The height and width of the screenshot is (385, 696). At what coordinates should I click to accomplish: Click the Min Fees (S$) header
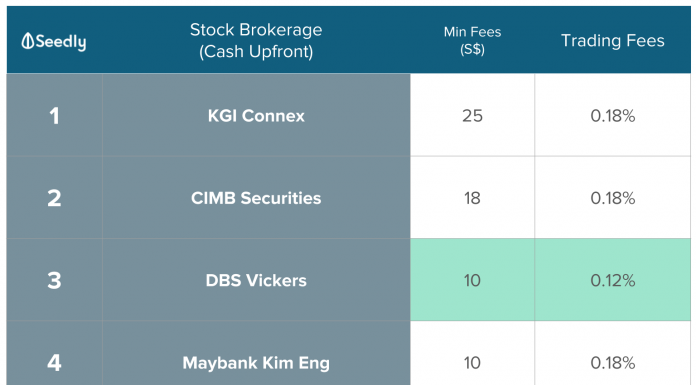click(472, 40)
